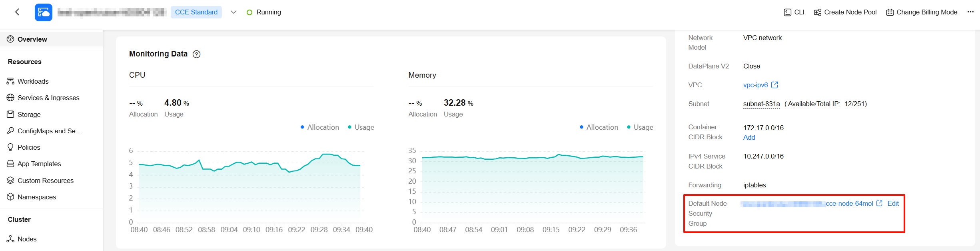This screenshot has width=980, height=251.
Task: Expand the cluster type dropdown chevron
Action: coord(234,12)
